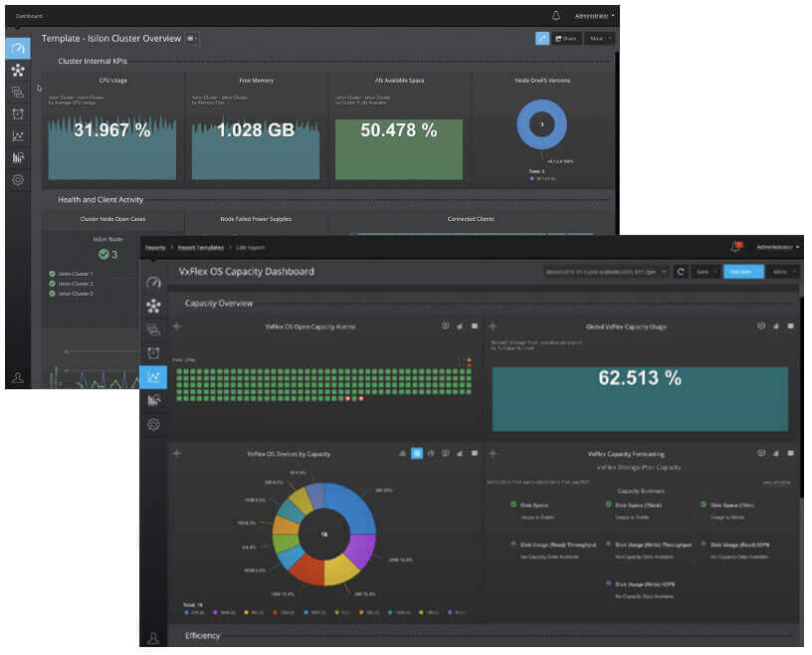This screenshot has width=812, height=655.
Task: Select highlighted blue view icon on Devices by Capacity
Action: (x=417, y=453)
